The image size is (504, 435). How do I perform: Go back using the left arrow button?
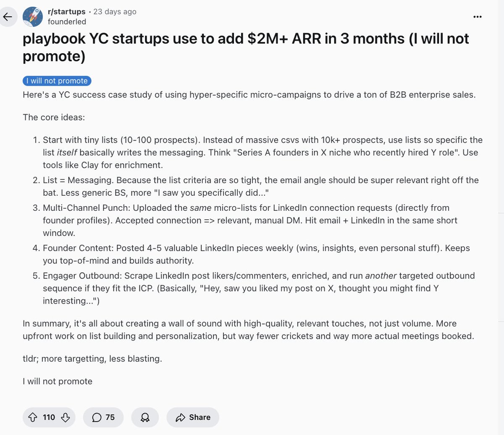(x=8, y=17)
